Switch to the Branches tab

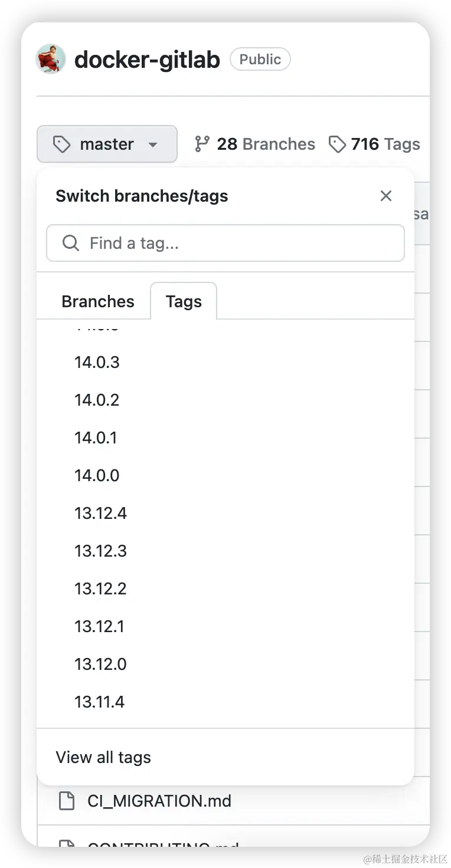coord(98,301)
